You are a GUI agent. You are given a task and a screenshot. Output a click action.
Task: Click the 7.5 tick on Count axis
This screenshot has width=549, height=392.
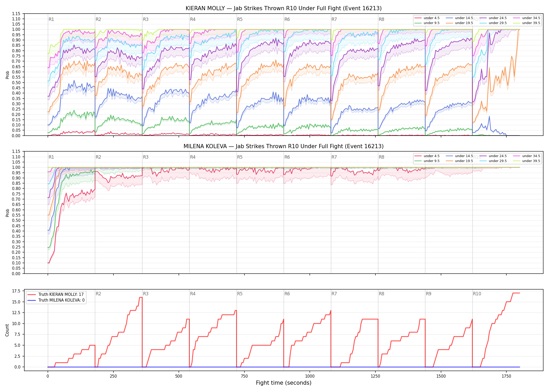[17, 335]
